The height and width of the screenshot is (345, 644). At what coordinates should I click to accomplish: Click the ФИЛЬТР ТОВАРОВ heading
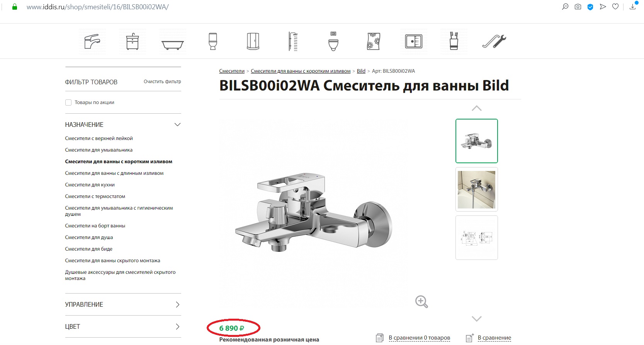(91, 82)
